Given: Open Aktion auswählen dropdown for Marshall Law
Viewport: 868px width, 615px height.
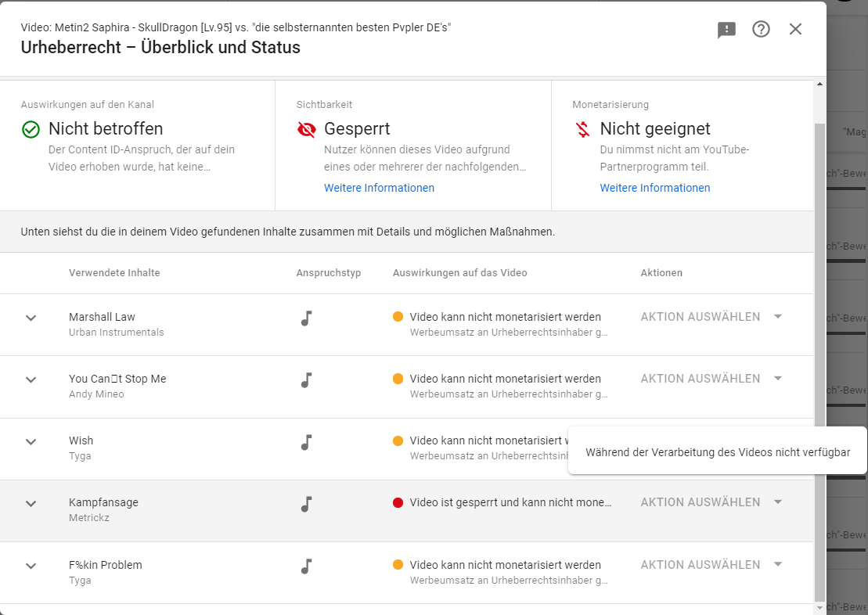Looking at the screenshot, I should pyautogui.click(x=712, y=317).
